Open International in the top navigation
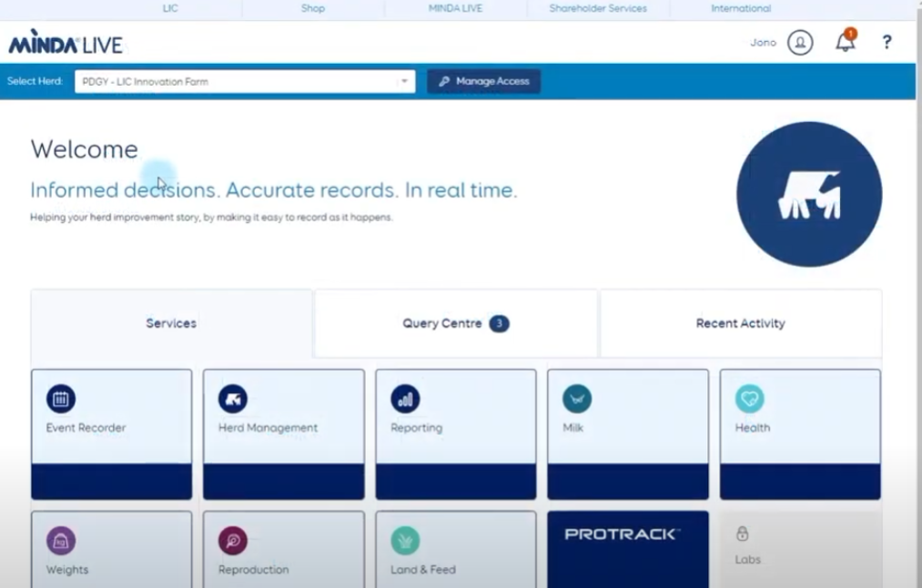The image size is (922, 588). [741, 8]
